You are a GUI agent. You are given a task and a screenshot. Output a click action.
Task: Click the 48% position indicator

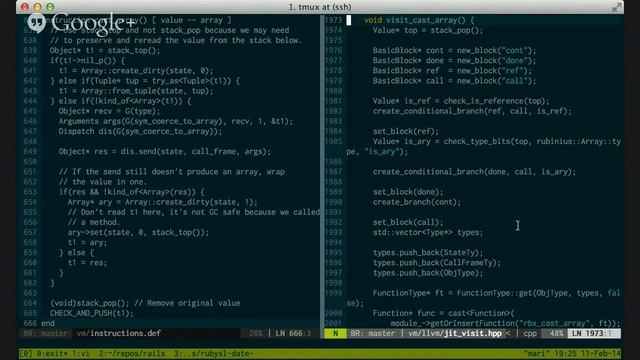tap(556, 333)
